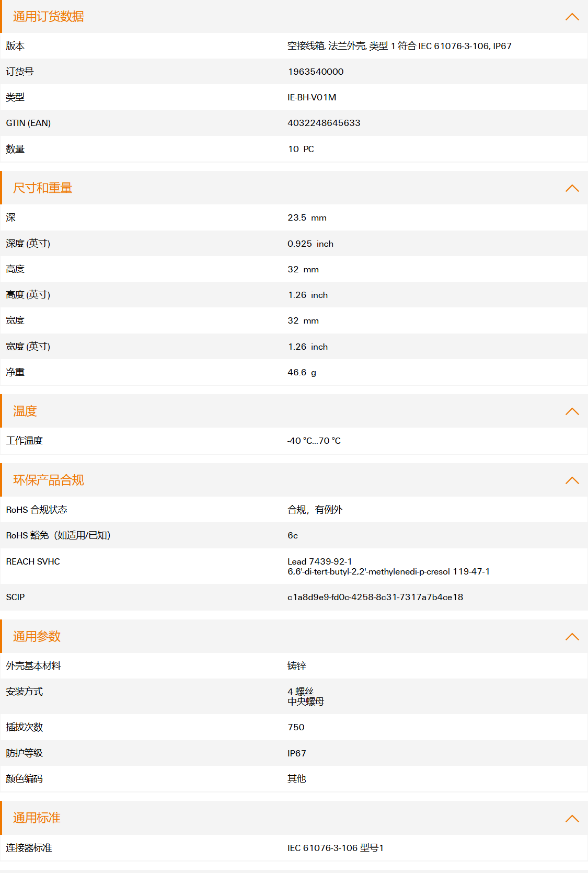This screenshot has width=588, height=873.
Task: Click the REACH SVHC row label
Action: (x=33, y=561)
